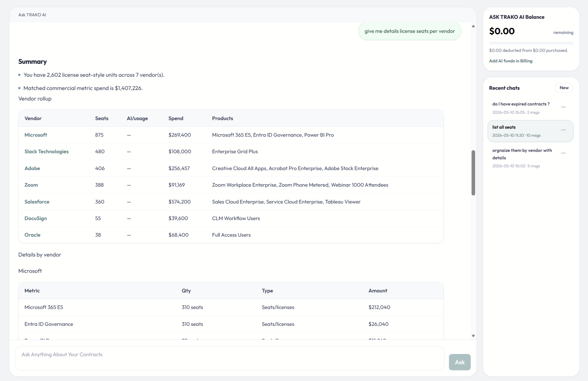The image size is (588, 381).
Task: Click the 'give me details license seats per vendor' message
Action: point(409,31)
